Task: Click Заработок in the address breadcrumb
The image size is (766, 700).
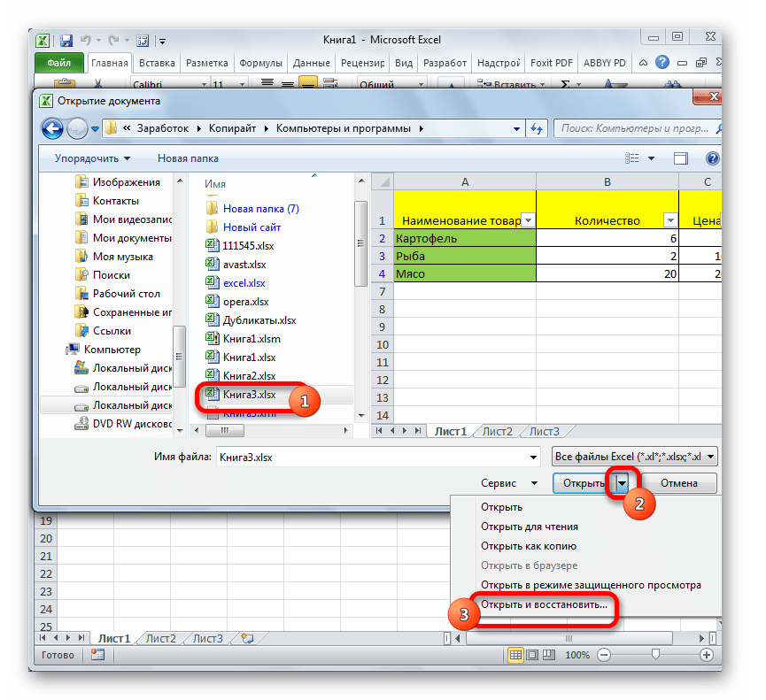Action: point(162,129)
